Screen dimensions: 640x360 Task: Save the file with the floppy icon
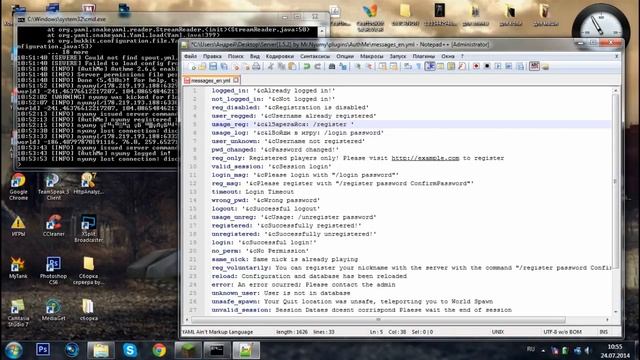click(213, 66)
